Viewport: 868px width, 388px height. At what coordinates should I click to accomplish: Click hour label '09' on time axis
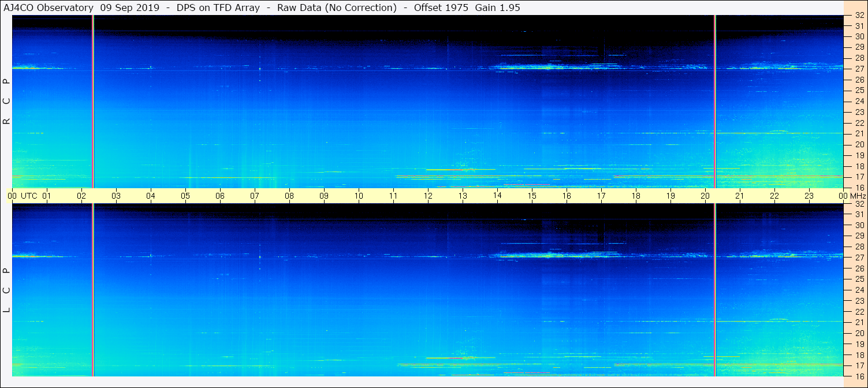(324, 196)
